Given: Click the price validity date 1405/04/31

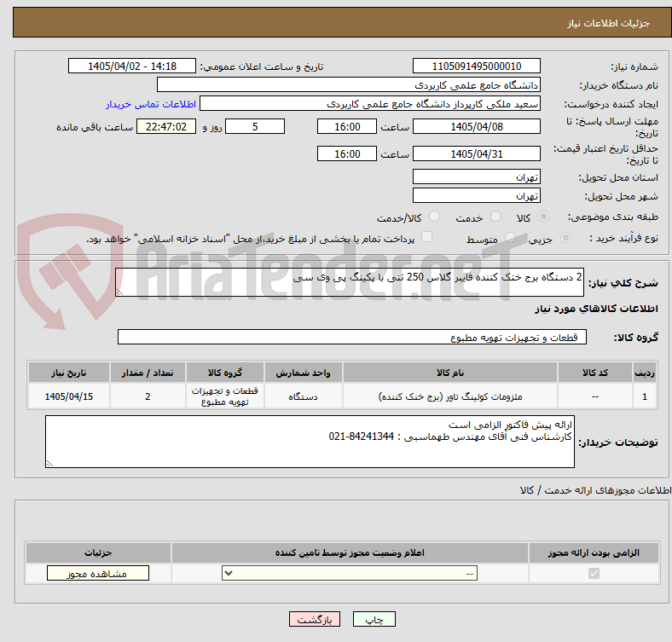Looking at the screenshot, I should [x=476, y=153].
